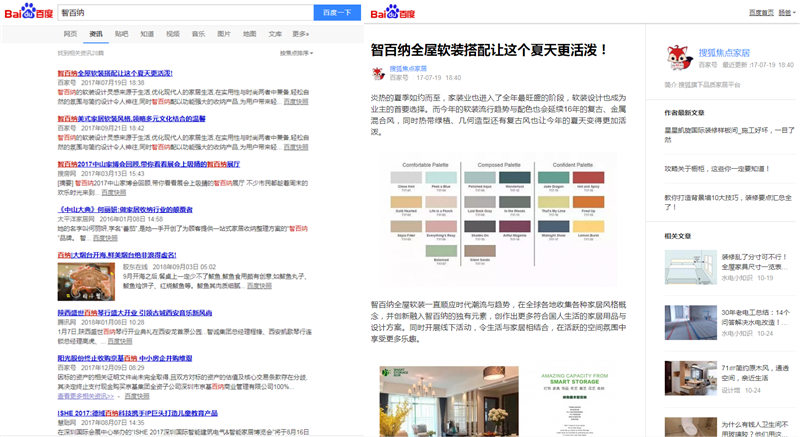Open the 按焦点排序 sort dropdown
This screenshot has width=800, height=437.
click(296, 53)
